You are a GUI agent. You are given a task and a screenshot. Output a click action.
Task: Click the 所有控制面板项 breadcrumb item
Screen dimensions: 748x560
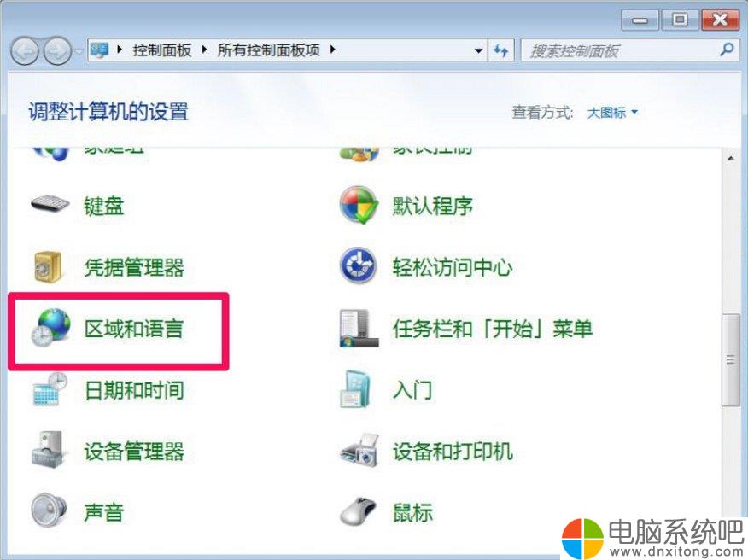coord(269,50)
